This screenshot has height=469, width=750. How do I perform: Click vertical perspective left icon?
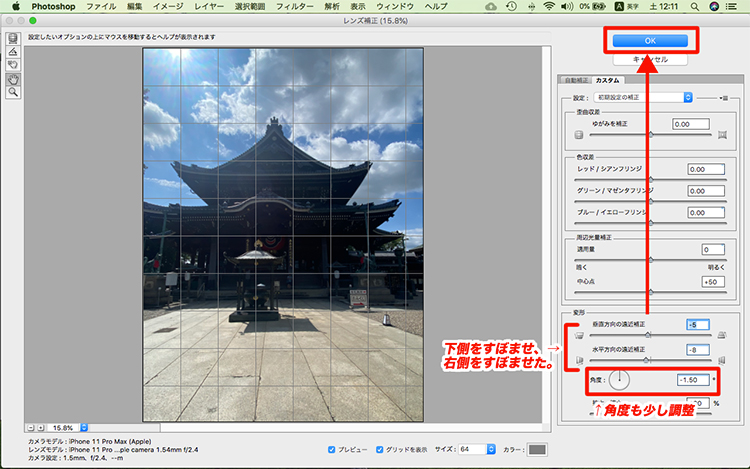coord(579,335)
